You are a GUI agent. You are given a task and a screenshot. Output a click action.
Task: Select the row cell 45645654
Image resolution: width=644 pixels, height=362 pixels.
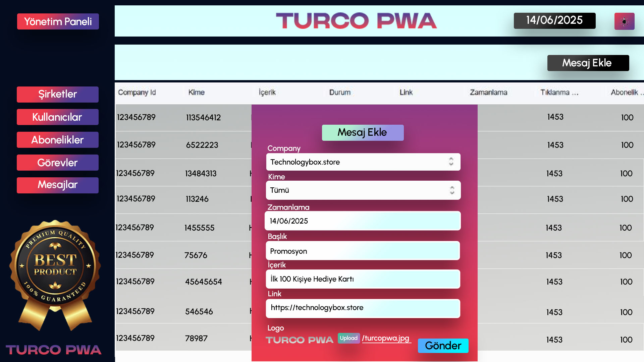(204, 282)
